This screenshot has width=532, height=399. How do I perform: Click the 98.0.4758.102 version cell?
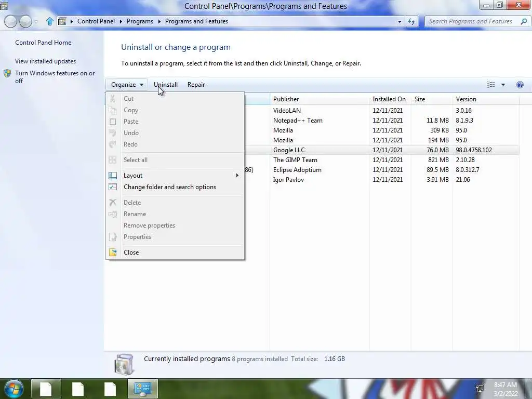coord(474,150)
